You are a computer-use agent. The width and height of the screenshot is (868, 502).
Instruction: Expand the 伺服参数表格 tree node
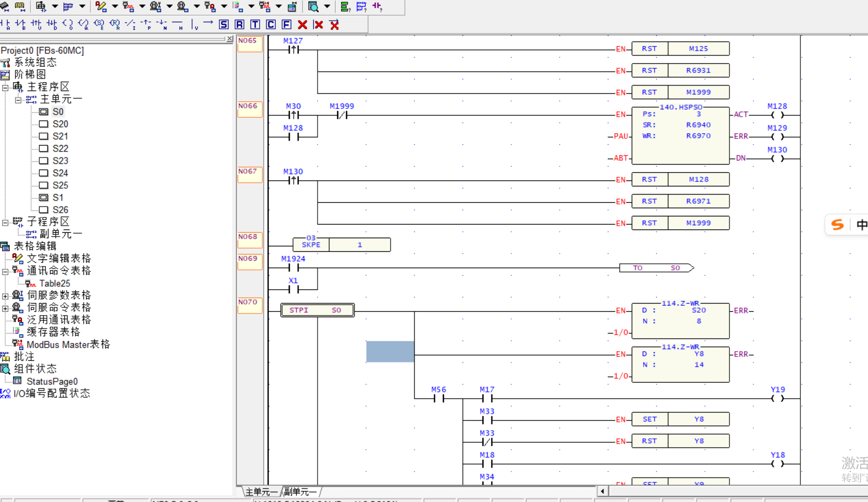[5, 296]
